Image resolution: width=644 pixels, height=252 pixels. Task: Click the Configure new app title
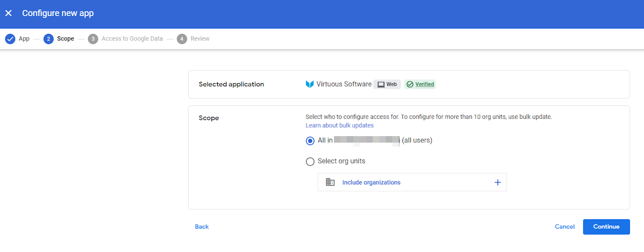(x=58, y=14)
